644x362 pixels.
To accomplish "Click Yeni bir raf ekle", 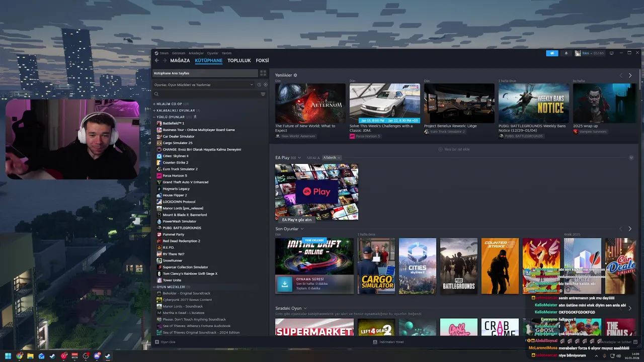I will click(454, 149).
